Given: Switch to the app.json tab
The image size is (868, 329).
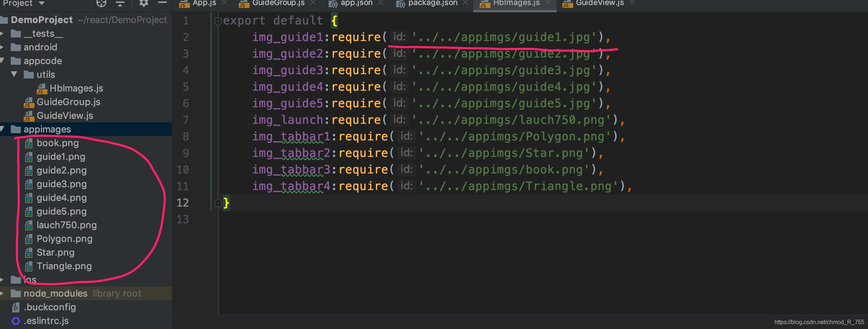Looking at the screenshot, I should point(357,3).
